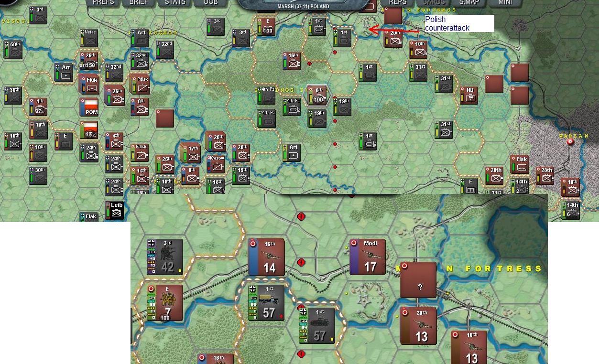Select the Polish 10th counter below Warzaw marker
The image size is (599, 364).
[570, 187]
